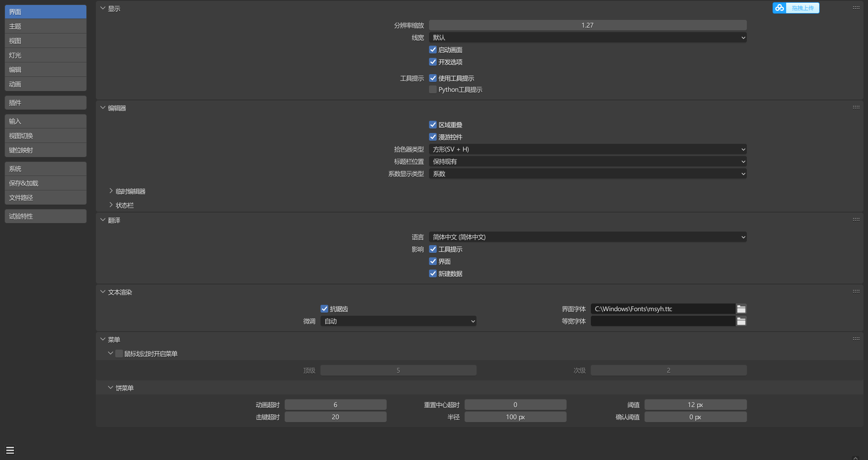Open the hamburger preferences menu
The width and height of the screenshot is (868, 460).
(10, 450)
